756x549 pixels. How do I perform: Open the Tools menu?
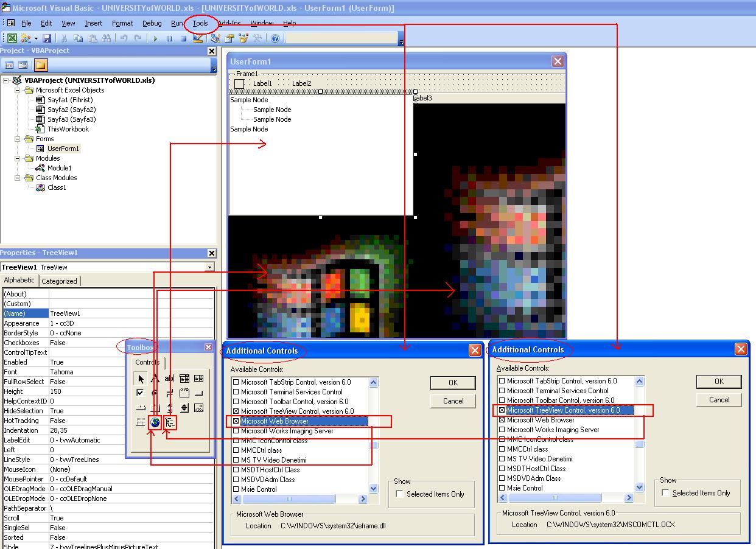[x=200, y=23]
